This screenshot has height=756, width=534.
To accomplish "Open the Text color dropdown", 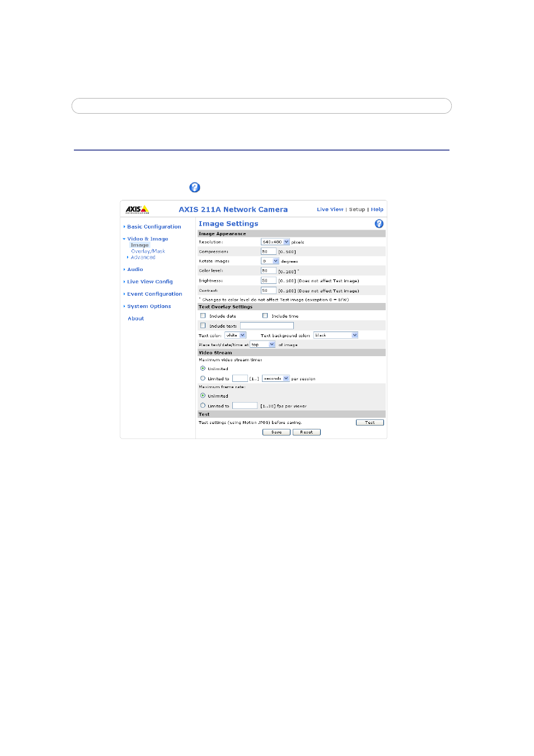I will pyautogui.click(x=236, y=335).
